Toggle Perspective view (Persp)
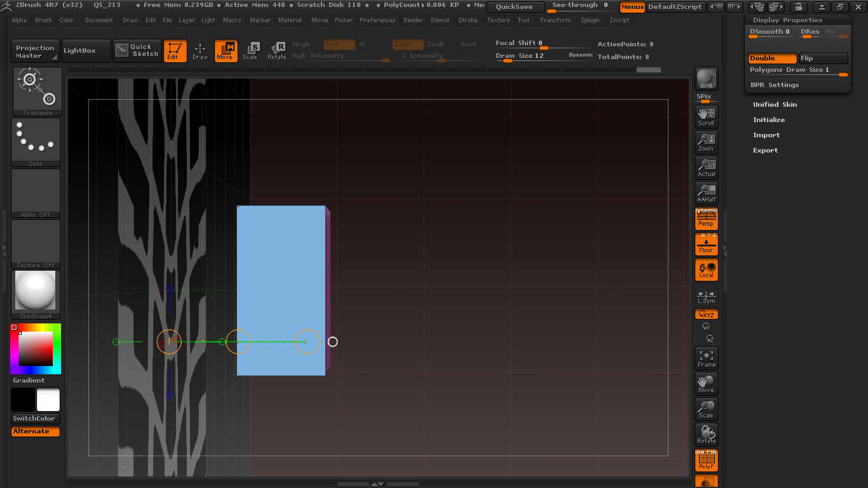This screenshot has width=868, height=488. coord(706,219)
